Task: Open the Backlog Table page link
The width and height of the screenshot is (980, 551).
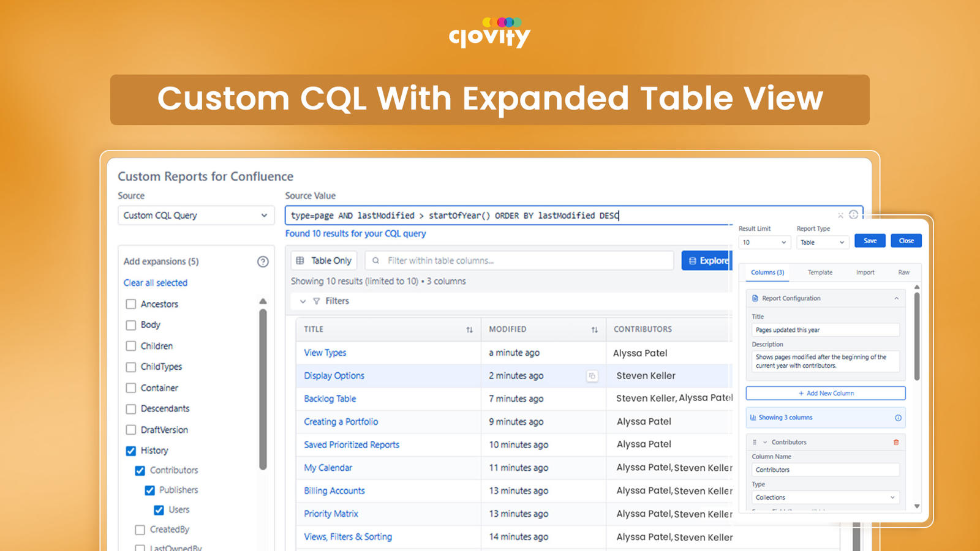Action: [x=330, y=399]
